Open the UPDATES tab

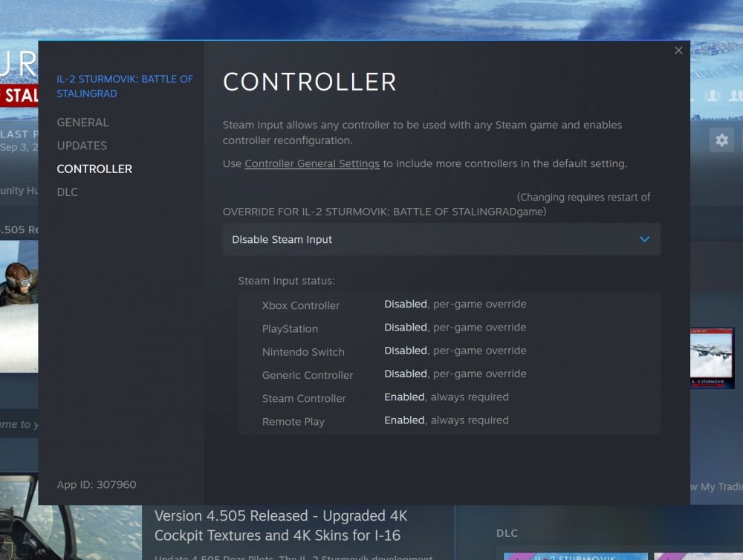coord(82,146)
